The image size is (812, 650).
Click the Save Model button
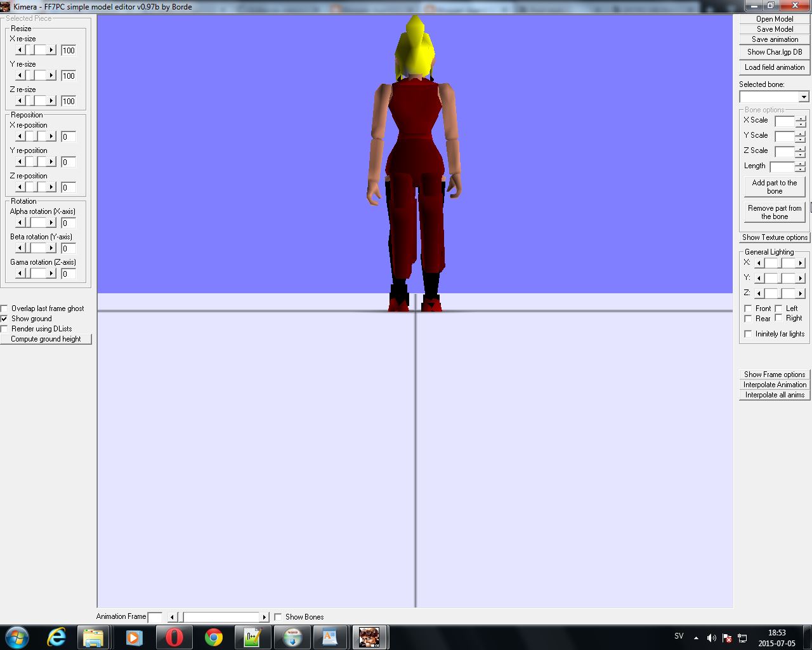coord(775,29)
